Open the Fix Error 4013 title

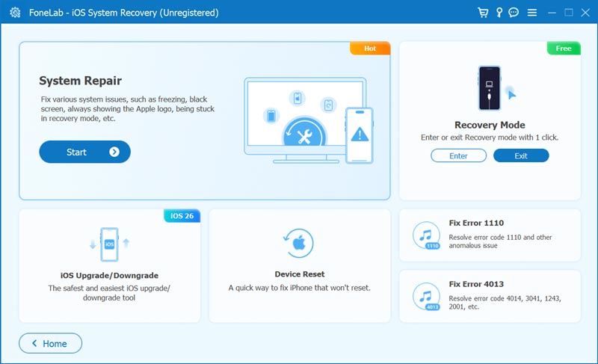(x=476, y=284)
